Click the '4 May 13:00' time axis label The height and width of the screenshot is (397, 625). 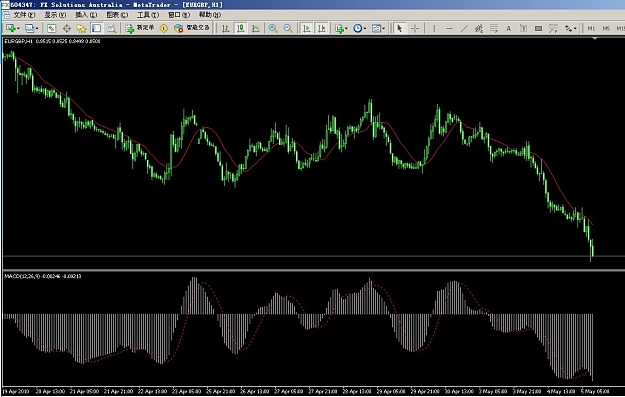point(561,391)
